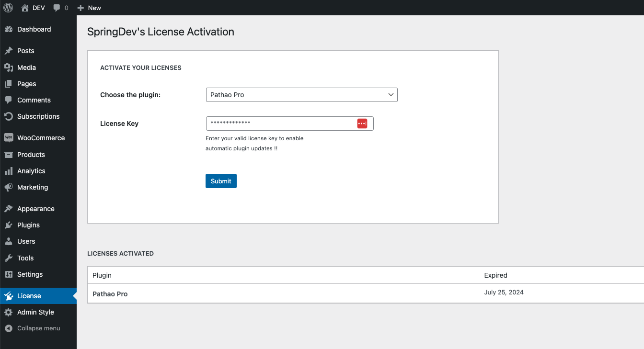644x349 pixels.
Task: Open the Products menu item
Action: click(38, 155)
